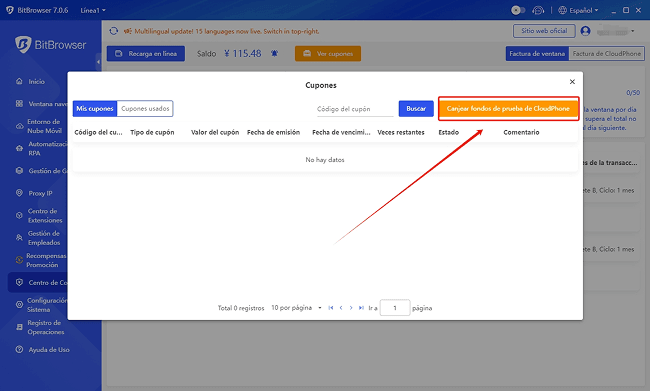This screenshot has width=650, height=391.
Task: Go to the first page of coupons
Action: 331,308
